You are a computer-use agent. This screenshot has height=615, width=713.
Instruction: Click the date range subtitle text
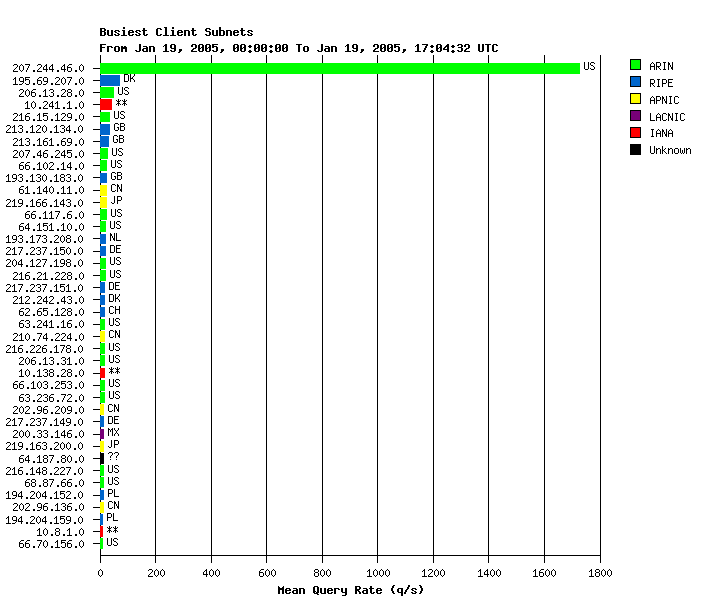point(298,48)
